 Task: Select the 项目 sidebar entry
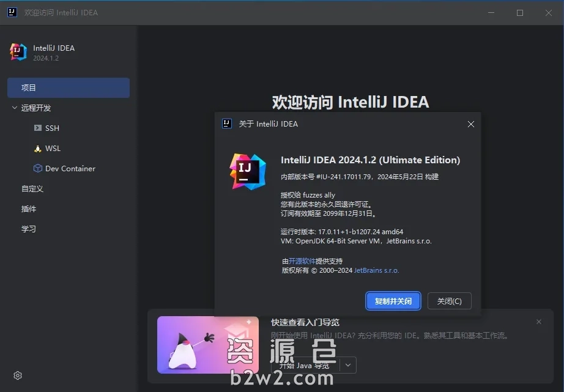tap(29, 87)
